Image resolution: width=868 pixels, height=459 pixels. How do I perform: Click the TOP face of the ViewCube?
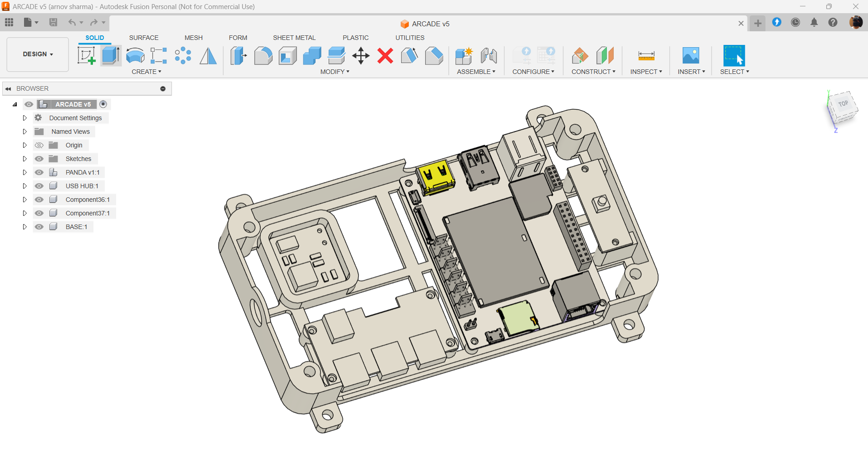point(843,104)
